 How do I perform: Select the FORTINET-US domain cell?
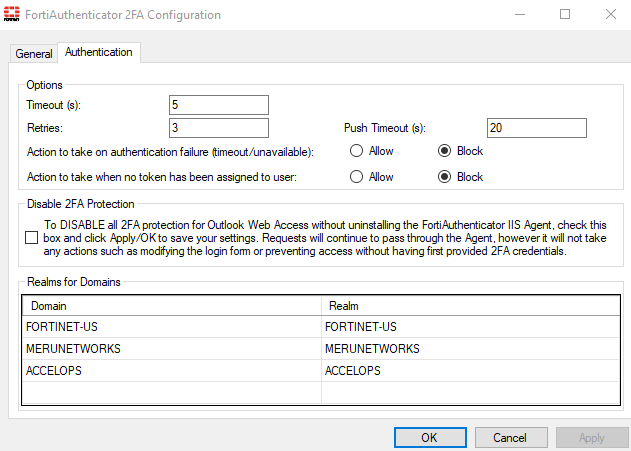[x=171, y=327]
